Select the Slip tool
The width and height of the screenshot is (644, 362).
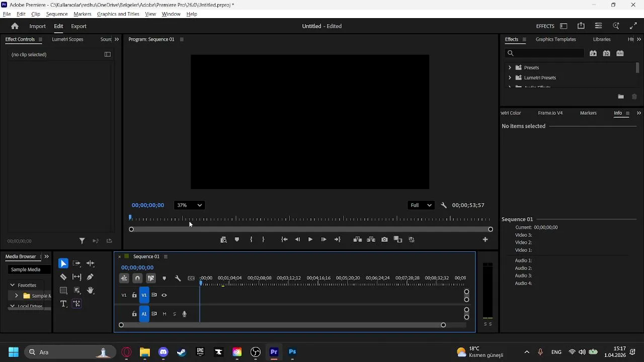tap(76, 277)
